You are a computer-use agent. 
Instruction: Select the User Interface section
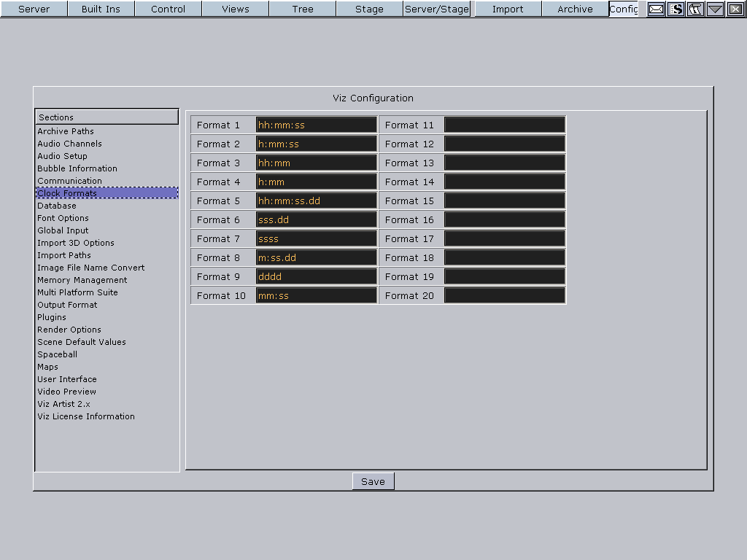click(x=67, y=379)
